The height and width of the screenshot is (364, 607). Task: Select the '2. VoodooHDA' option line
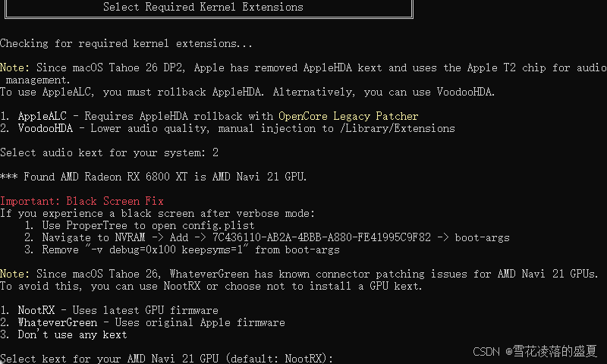[x=228, y=128]
